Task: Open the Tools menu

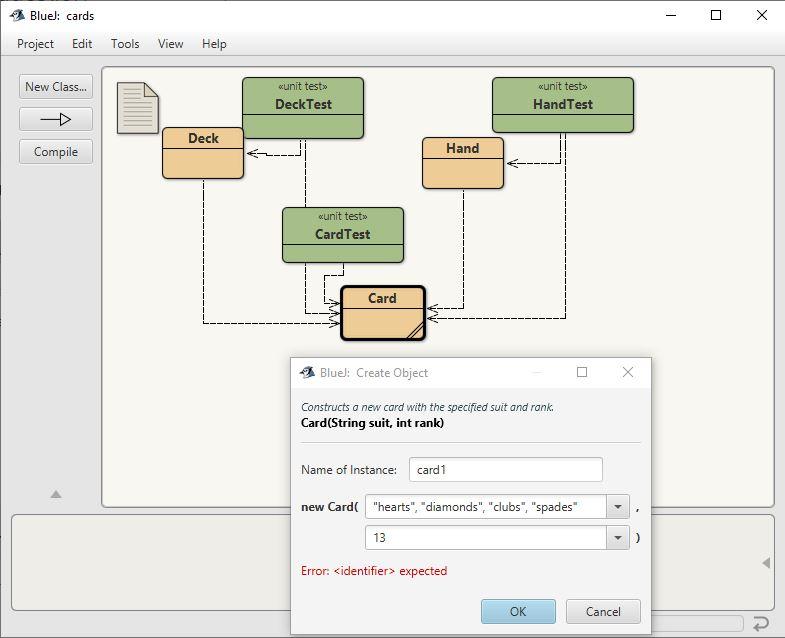Action: [x=125, y=44]
